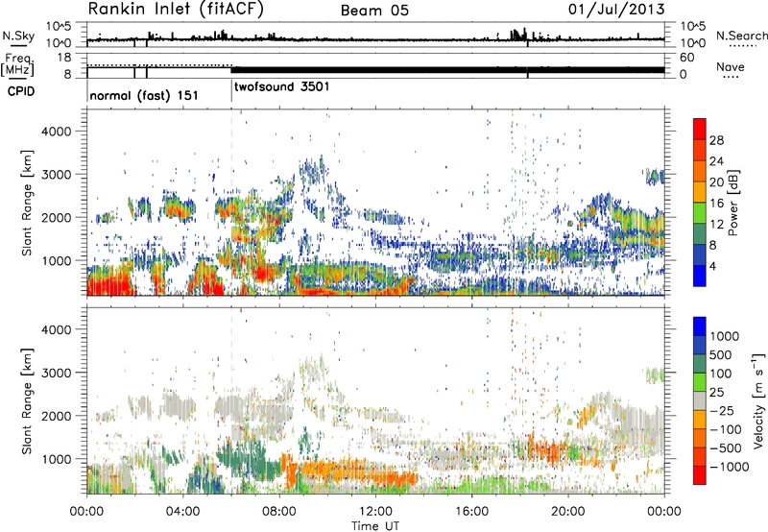
Task: Click the blue bottom of the Power color bar
Action: click(700, 276)
